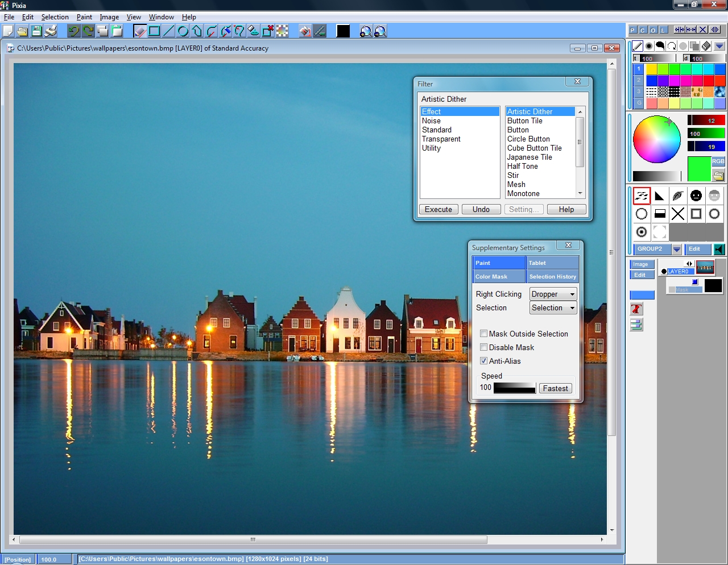Click the zoom in magnifier icon
728x565 pixels.
click(x=366, y=31)
